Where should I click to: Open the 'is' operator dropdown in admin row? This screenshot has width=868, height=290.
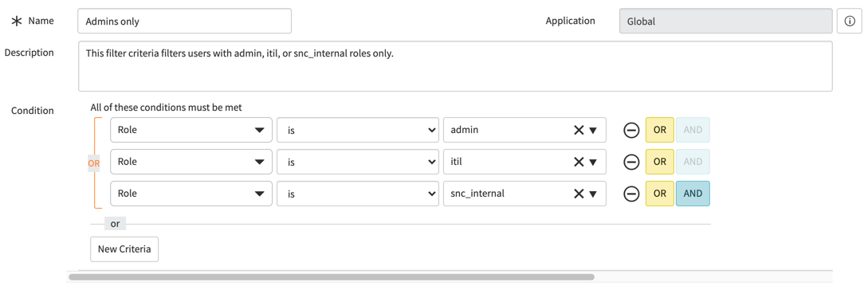click(x=358, y=130)
